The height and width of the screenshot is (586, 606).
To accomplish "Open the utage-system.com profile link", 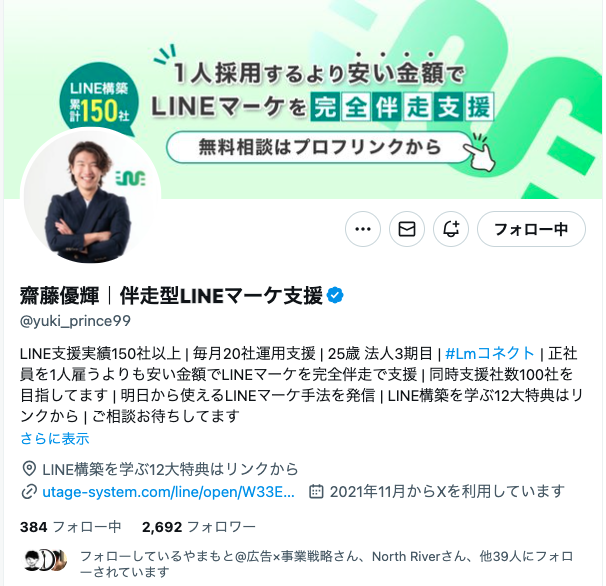I will click(168, 492).
